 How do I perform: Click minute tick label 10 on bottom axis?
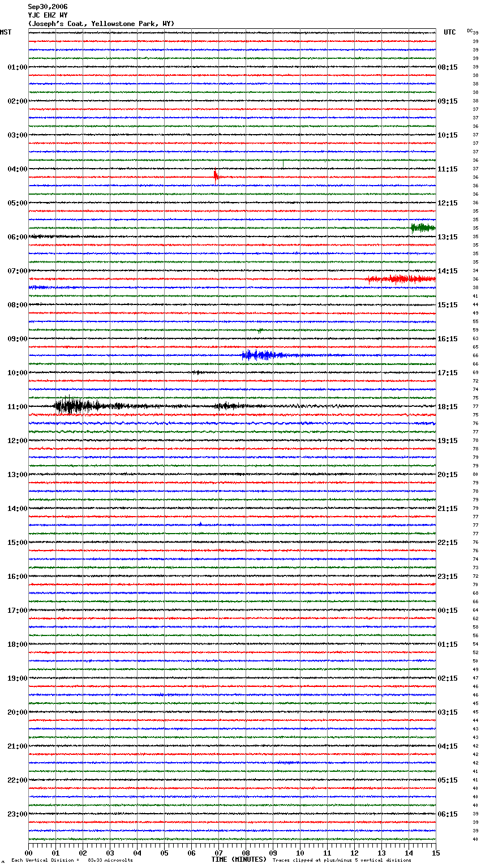coord(300,853)
